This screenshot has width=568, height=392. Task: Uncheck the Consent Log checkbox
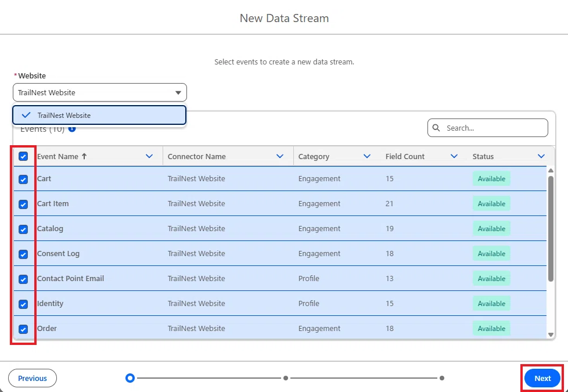(23, 254)
